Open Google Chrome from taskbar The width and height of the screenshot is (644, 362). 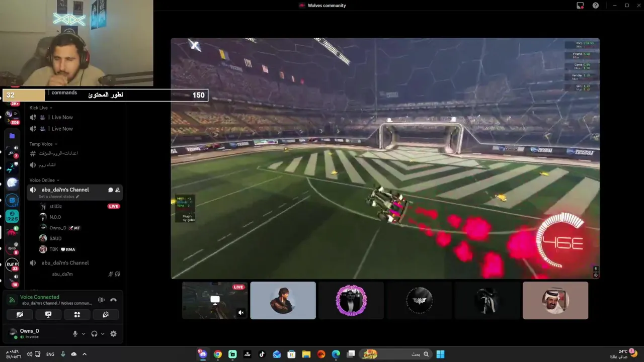pos(217,354)
